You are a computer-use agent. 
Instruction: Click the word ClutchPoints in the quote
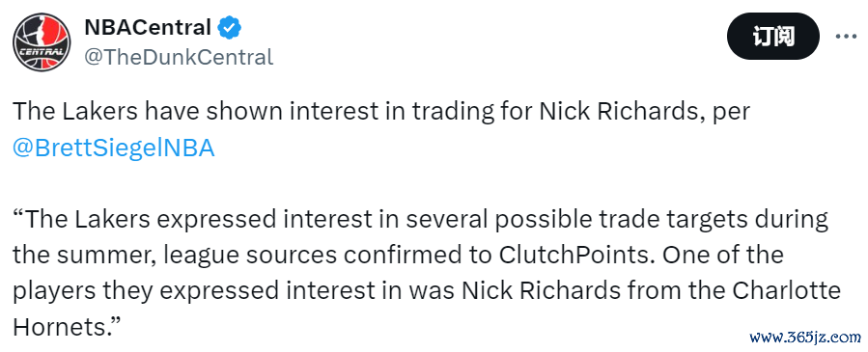(x=575, y=255)
